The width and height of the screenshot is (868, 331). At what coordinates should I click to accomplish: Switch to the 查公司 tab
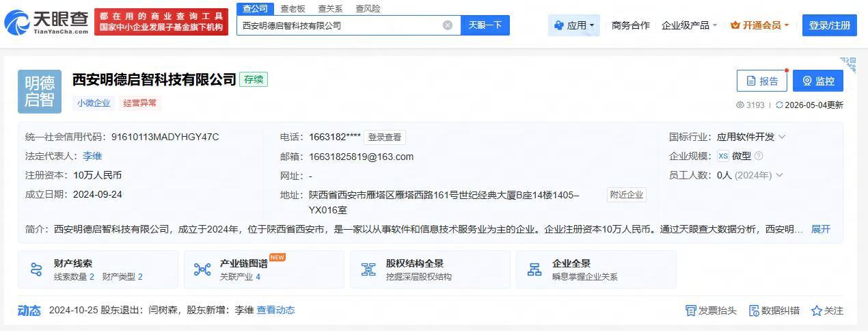(255, 8)
